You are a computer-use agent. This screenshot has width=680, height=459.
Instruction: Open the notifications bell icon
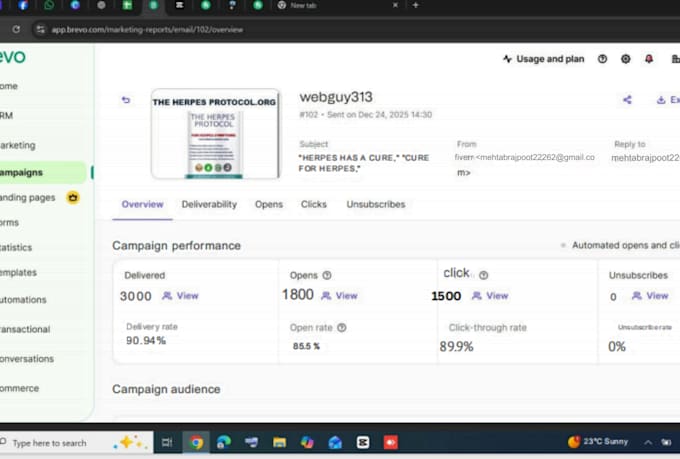point(649,59)
